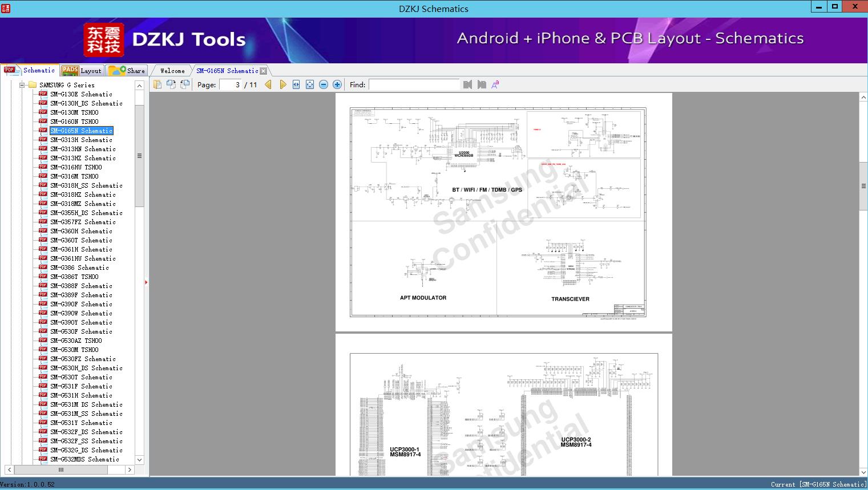Open SM-G388F Schematic
Image resolution: width=868 pixels, height=490 pixels.
81,286
